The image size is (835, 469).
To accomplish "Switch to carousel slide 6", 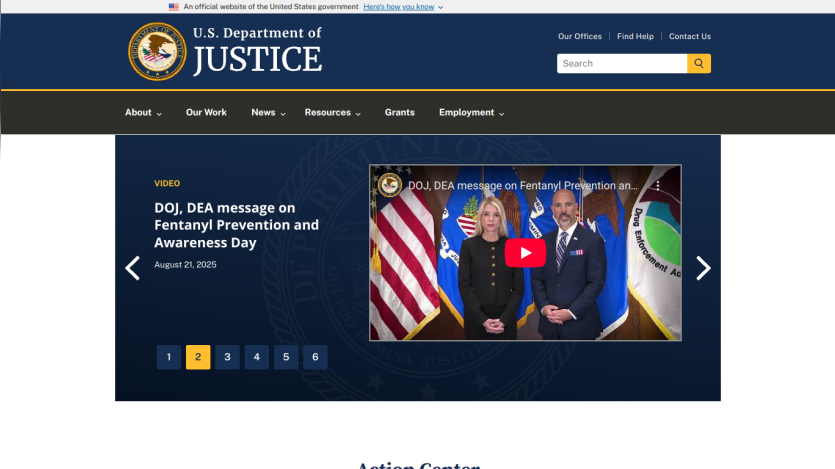I will click(x=315, y=357).
